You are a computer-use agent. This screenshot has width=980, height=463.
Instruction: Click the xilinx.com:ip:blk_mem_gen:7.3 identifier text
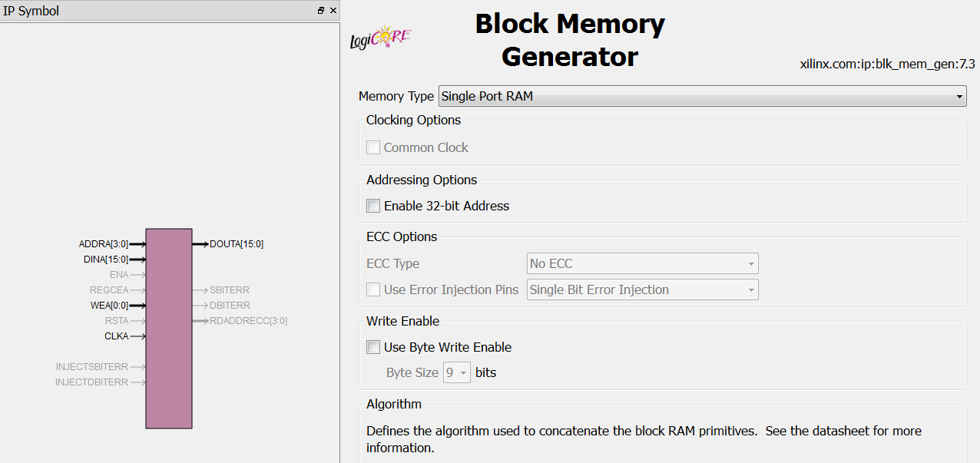pyautogui.click(x=887, y=64)
